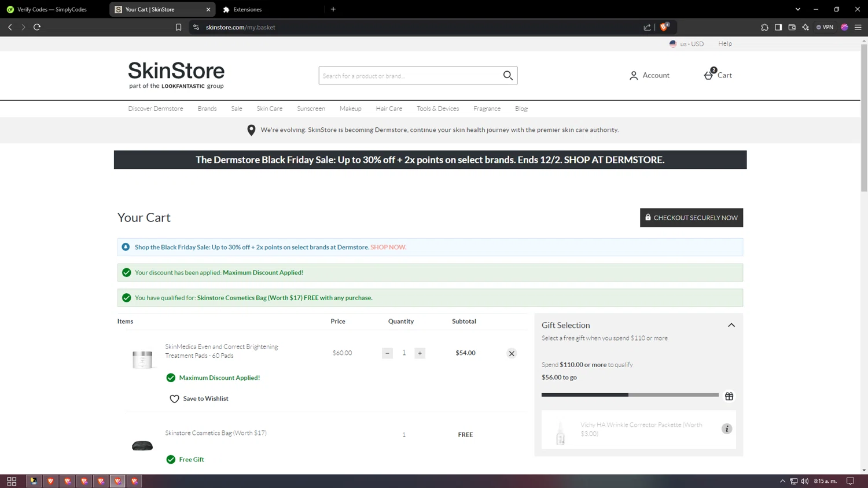868x488 pixels.
Task: Show info for Vichy HA Wrinkle Corrector
Action: tap(727, 429)
